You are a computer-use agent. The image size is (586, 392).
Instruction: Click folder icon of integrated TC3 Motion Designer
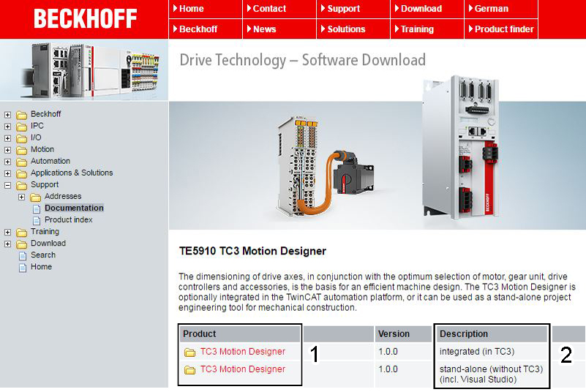pos(190,352)
